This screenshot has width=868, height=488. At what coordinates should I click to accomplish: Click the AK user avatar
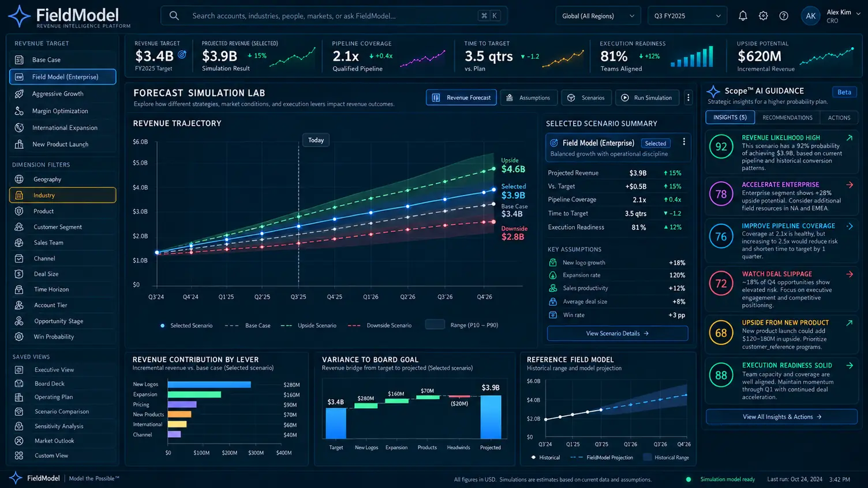(x=811, y=16)
